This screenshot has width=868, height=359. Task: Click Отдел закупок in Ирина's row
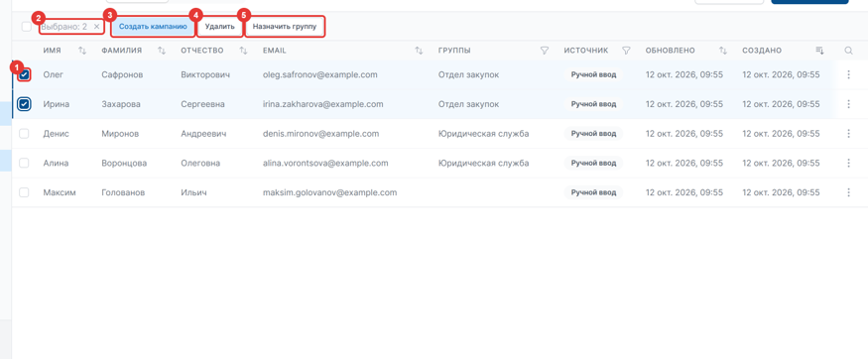[468, 104]
